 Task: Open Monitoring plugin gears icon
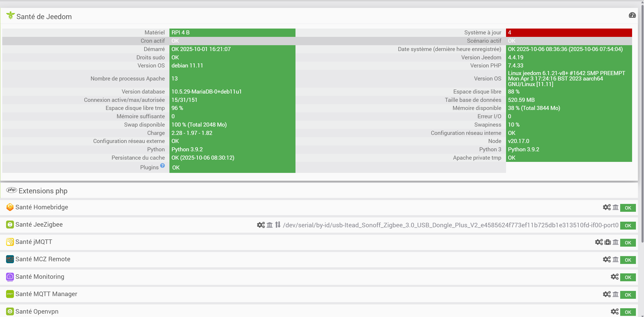615,277
